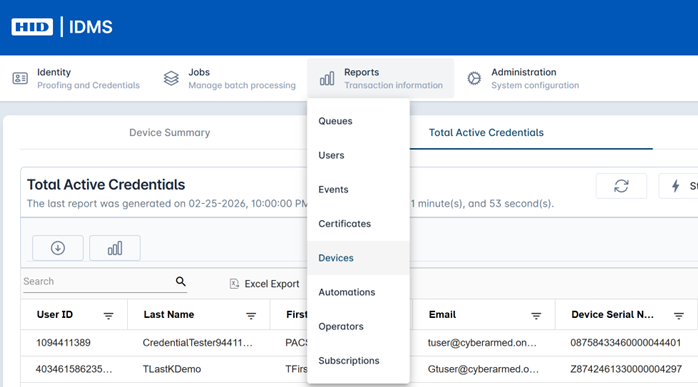Screen dimensions: 698x387
Task: Click the IDMS application title
Action: tap(90, 27)
